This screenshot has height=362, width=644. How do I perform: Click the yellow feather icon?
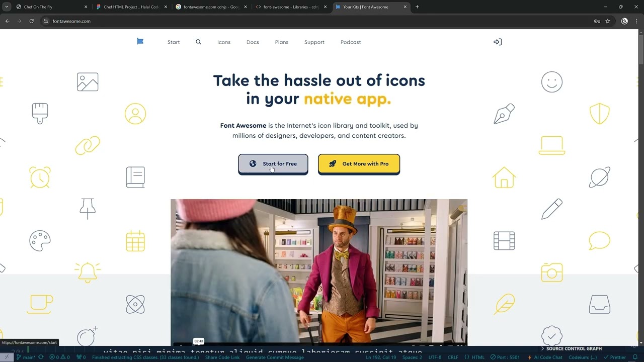click(504, 304)
